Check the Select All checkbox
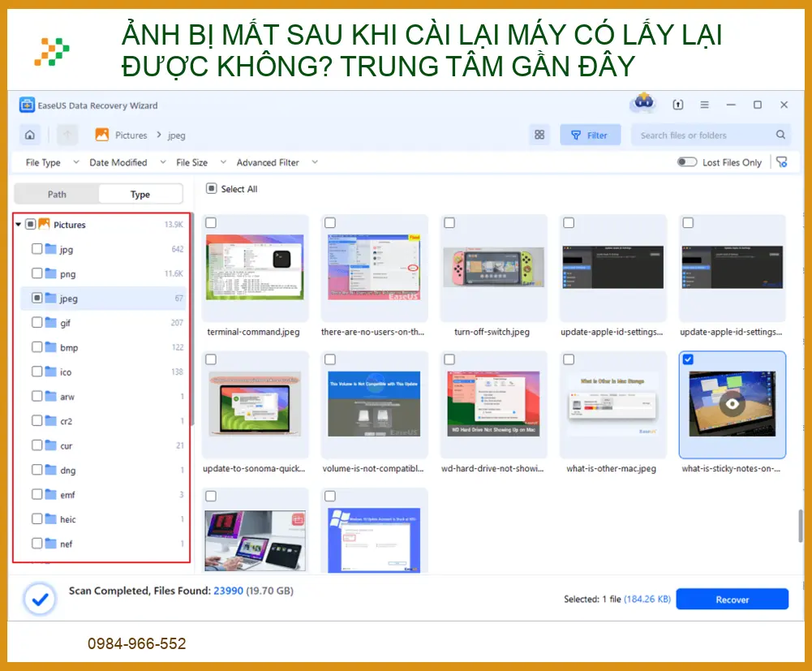This screenshot has height=671, width=812. (x=211, y=188)
